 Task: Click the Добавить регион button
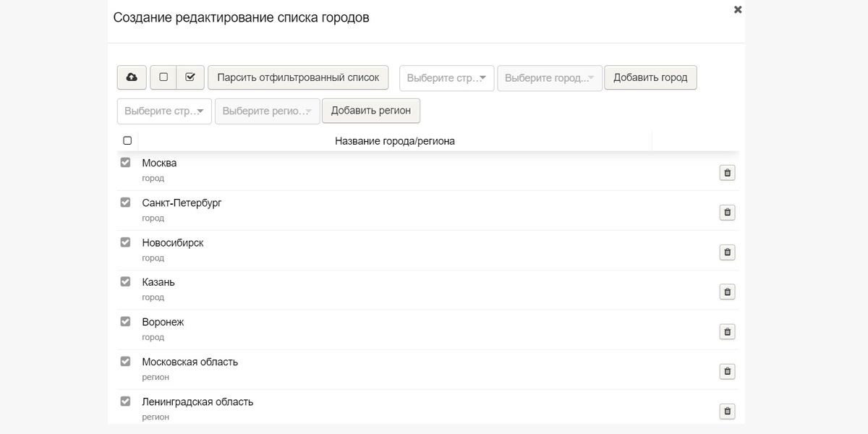[x=371, y=111]
